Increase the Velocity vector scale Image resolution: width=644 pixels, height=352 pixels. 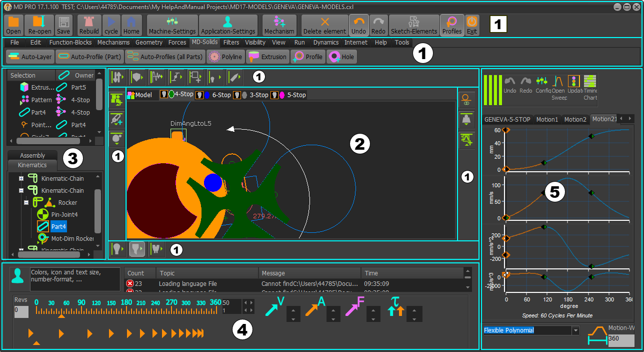pyautogui.click(x=292, y=311)
